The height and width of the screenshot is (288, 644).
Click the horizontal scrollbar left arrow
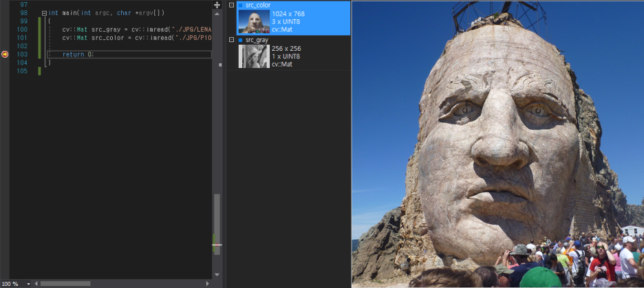point(36,283)
